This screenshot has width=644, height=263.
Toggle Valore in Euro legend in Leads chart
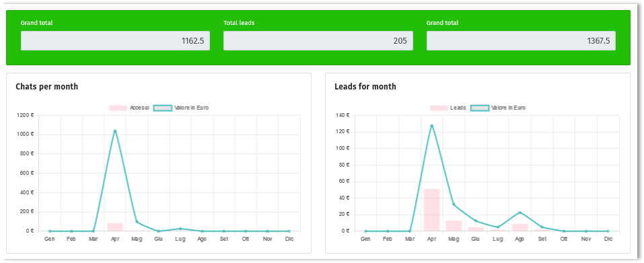pos(498,108)
